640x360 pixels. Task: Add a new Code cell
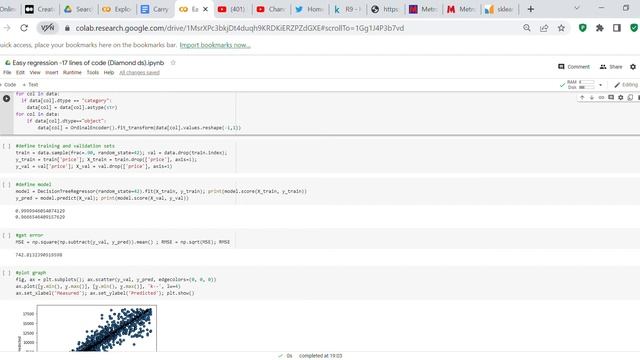click(9, 84)
